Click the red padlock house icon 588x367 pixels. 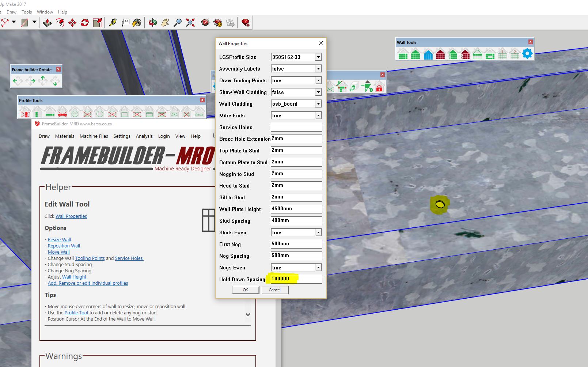pos(379,87)
